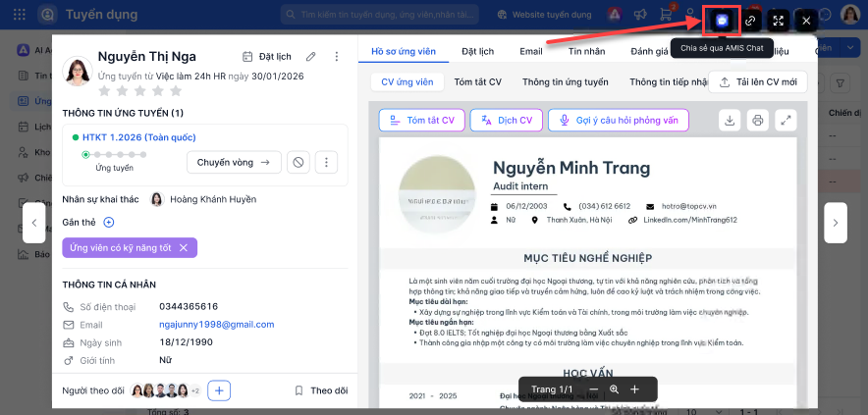Switch to the Đánh giá tab
This screenshot has width=868, height=415.
pos(649,51)
